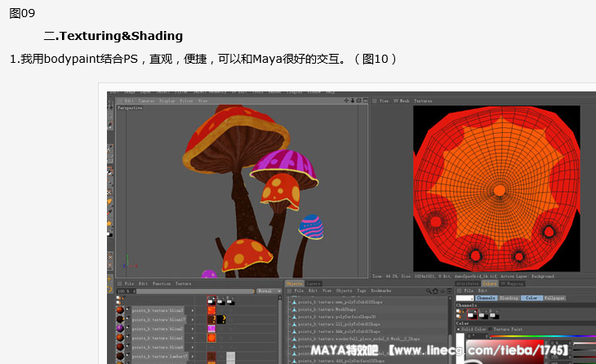
Task: Click the Blending button in Colors panel
Action: click(509, 298)
